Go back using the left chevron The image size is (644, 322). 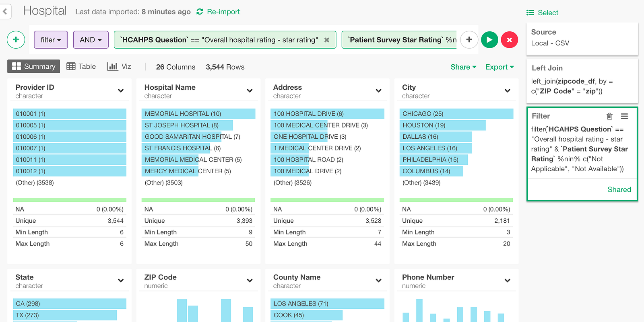tap(5, 11)
